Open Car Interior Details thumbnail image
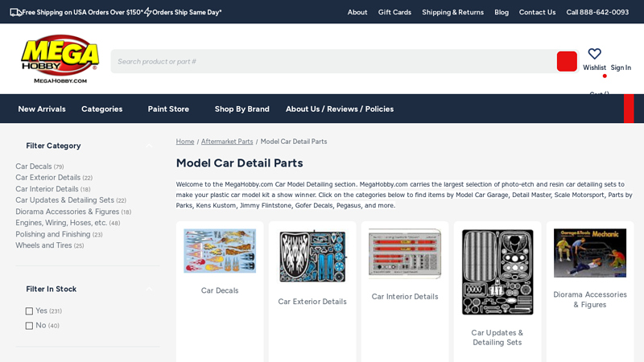Screen dimensions: 644x362 (x=405, y=253)
